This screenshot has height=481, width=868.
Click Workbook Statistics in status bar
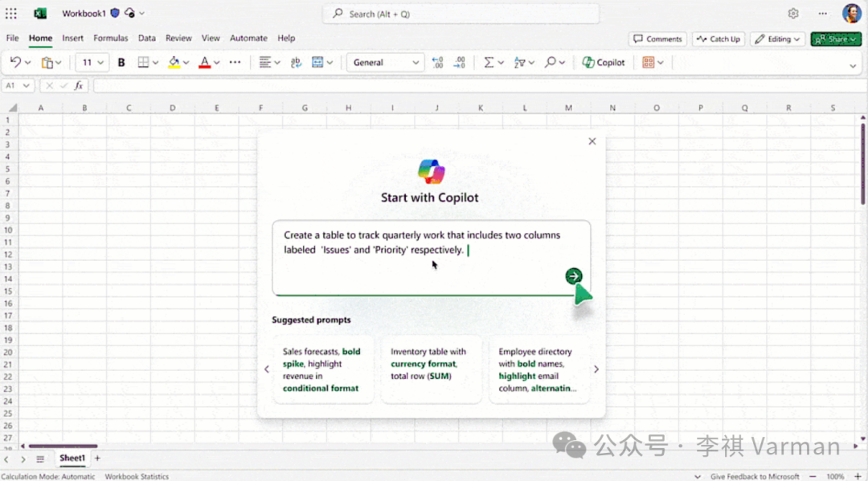pos(137,476)
